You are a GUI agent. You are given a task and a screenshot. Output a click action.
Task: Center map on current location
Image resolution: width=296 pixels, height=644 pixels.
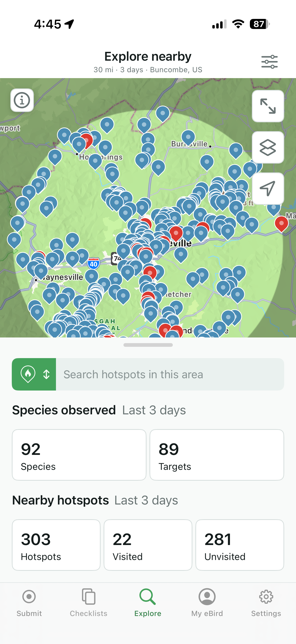[268, 188]
